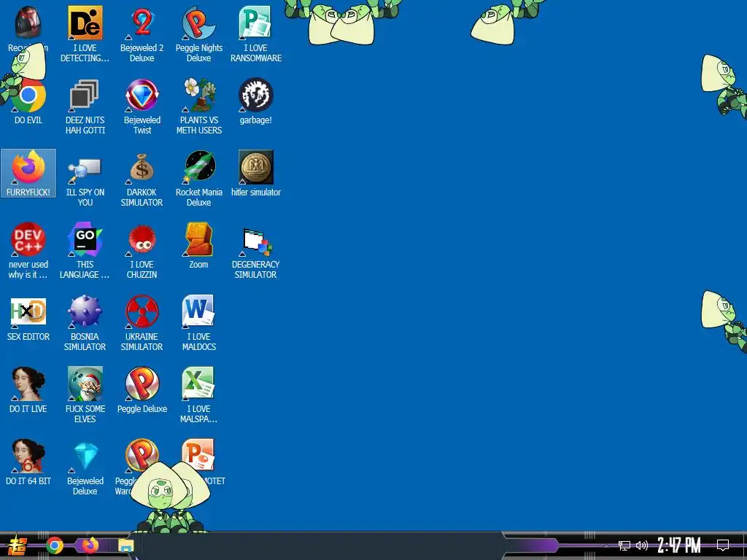The height and width of the screenshot is (560, 747).
Task: Click the 2:47 PM taskbar clock
Action: (679, 545)
